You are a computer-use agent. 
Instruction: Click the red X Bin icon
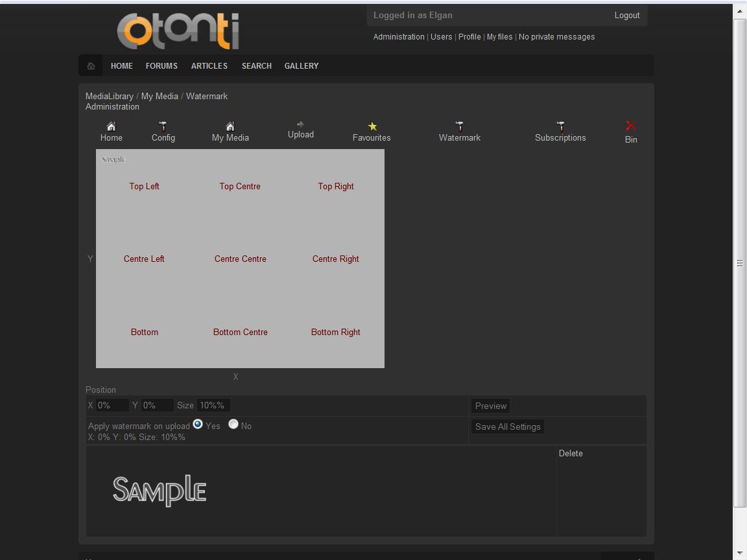[631, 126]
